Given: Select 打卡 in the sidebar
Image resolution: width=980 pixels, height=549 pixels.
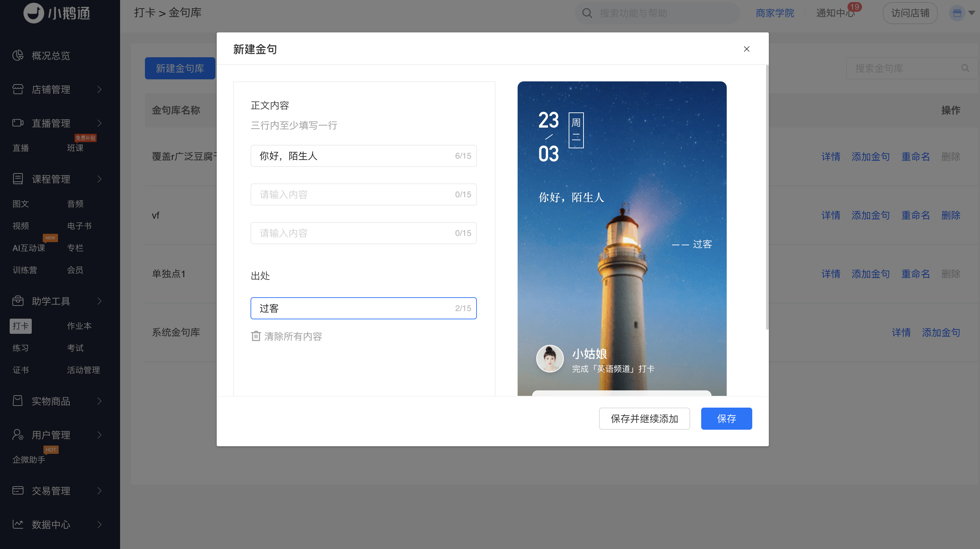Looking at the screenshot, I should click(21, 326).
